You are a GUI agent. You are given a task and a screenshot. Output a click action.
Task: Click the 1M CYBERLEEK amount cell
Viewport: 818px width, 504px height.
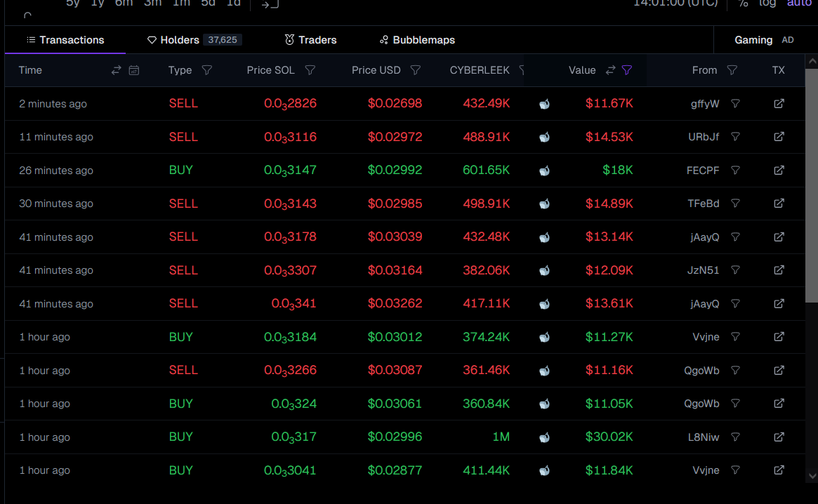tap(501, 437)
